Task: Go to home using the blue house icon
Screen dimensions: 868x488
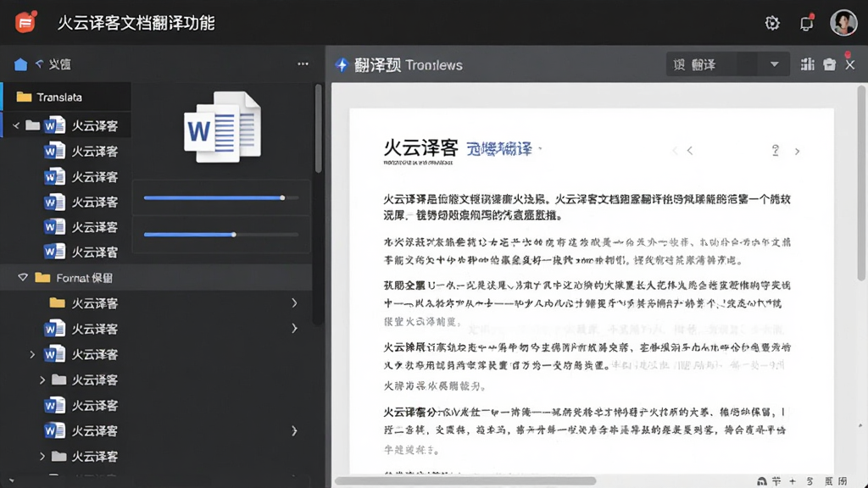Action: coord(20,64)
